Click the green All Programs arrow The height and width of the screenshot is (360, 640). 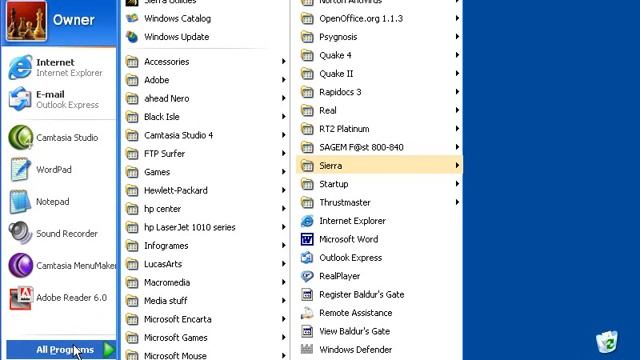(109, 350)
